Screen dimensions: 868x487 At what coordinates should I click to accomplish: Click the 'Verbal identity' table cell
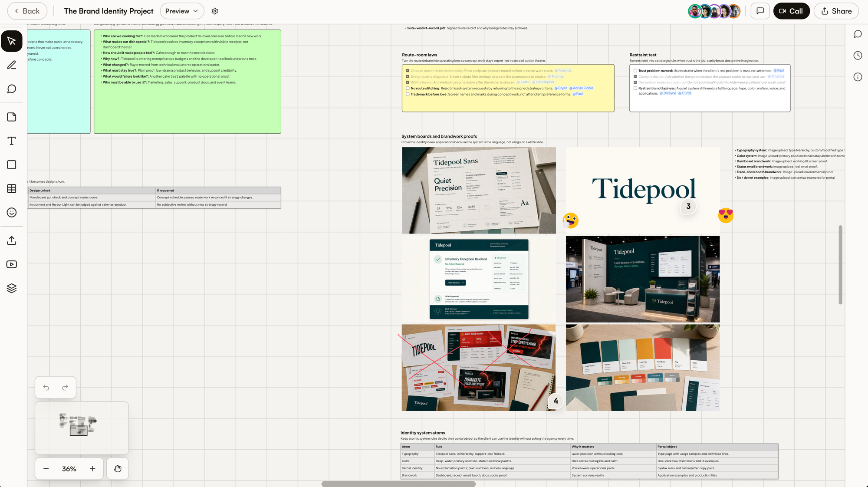(x=418, y=468)
